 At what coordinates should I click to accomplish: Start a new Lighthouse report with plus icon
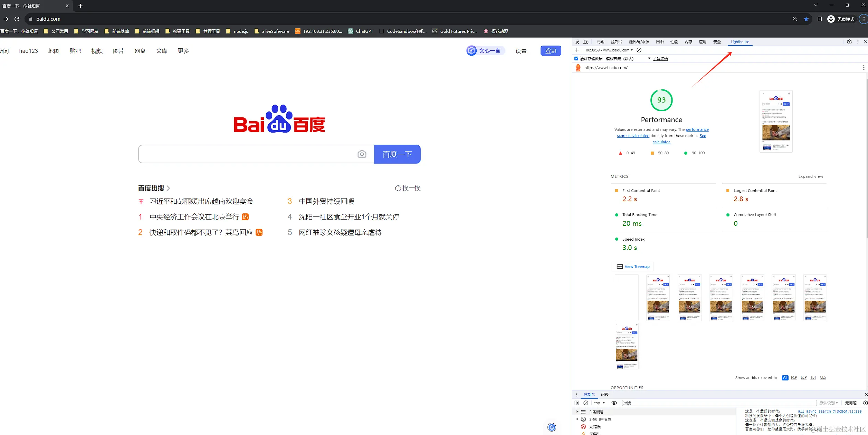(576, 50)
